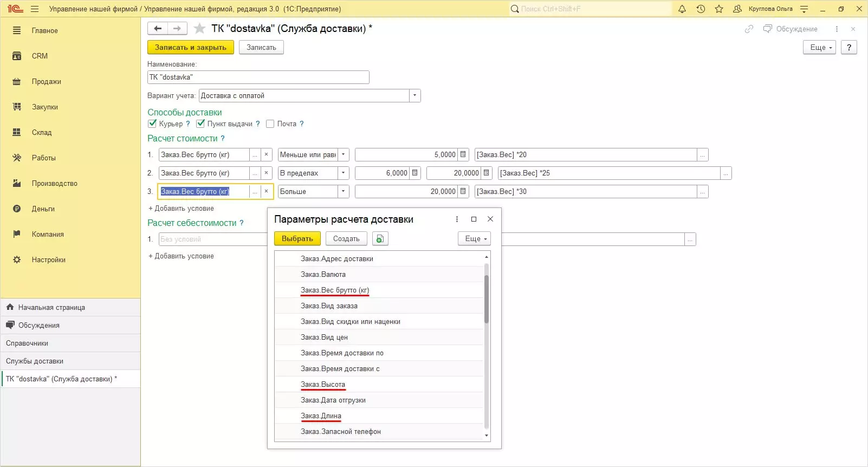Click the Выбрать button in dialog
Image resolution: width=868 pixels, height=467 pixels.
pyautogui.click(x=297, y=239)
